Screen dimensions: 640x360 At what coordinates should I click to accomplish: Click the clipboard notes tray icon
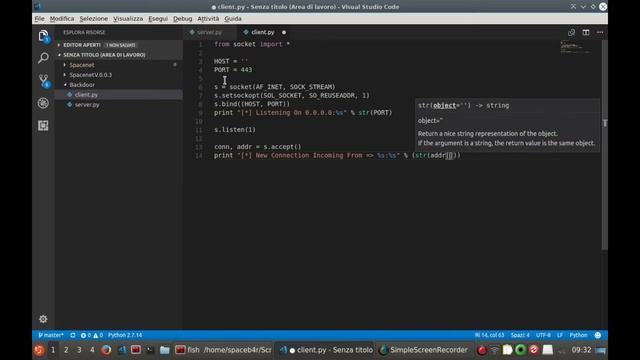(507, 350)
